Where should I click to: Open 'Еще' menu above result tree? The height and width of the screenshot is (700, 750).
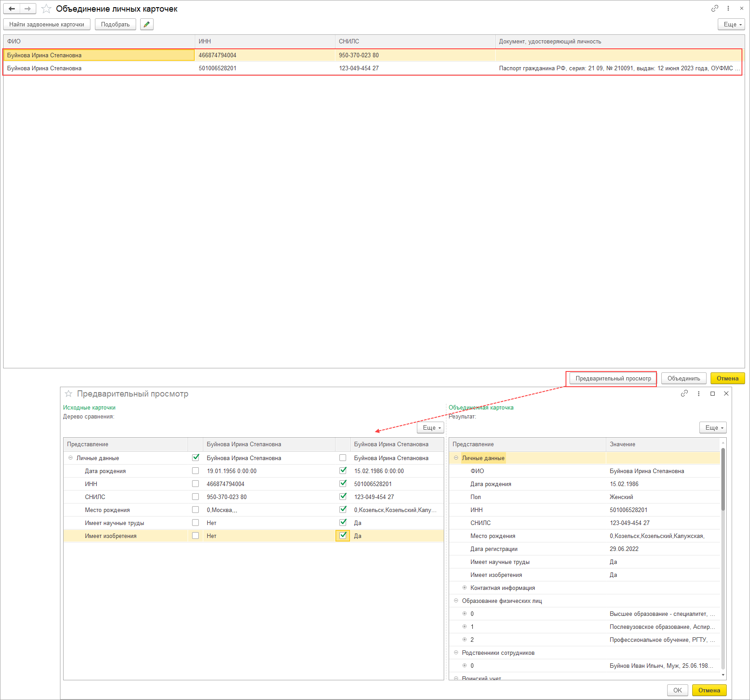click(713, 427)
